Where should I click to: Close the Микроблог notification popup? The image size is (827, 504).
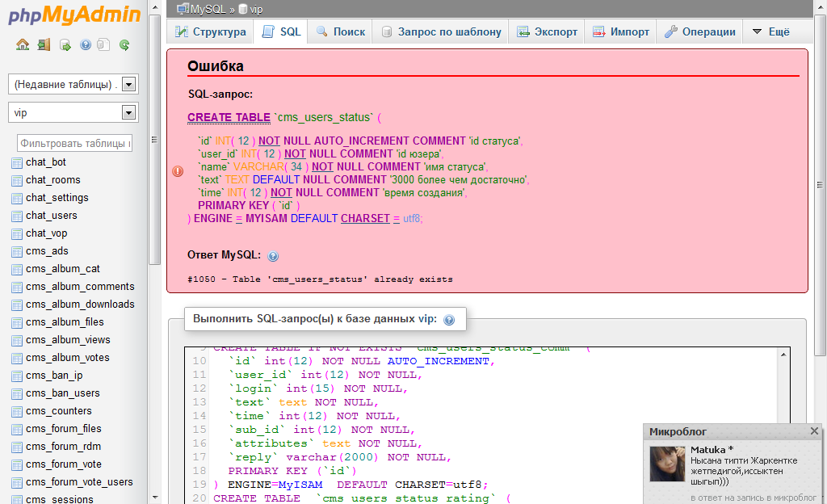click(814, 432)
